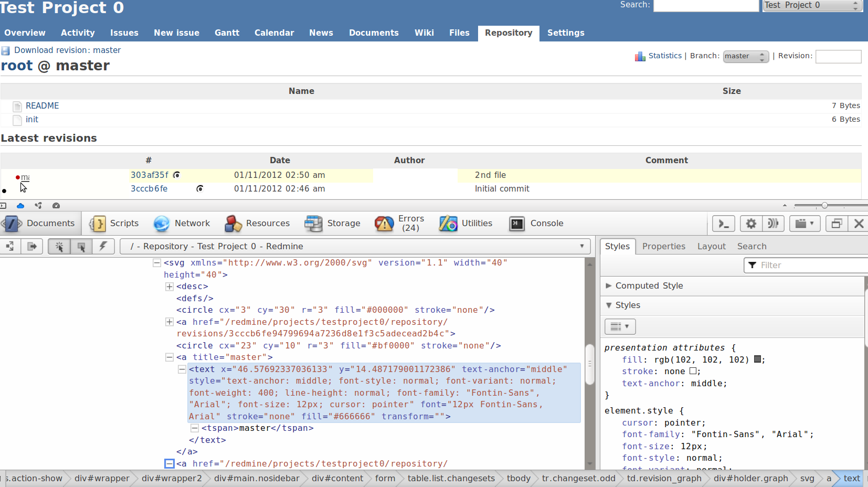Toggle the command line console button

[724, 224]
